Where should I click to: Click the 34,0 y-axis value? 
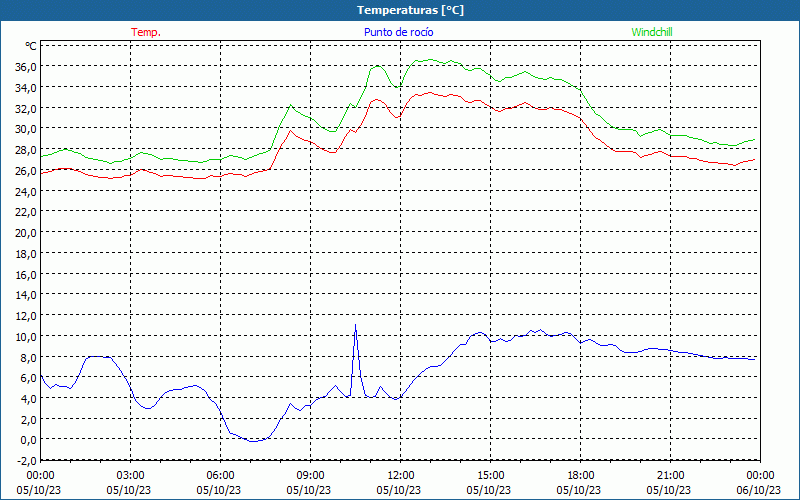(26, 88)
